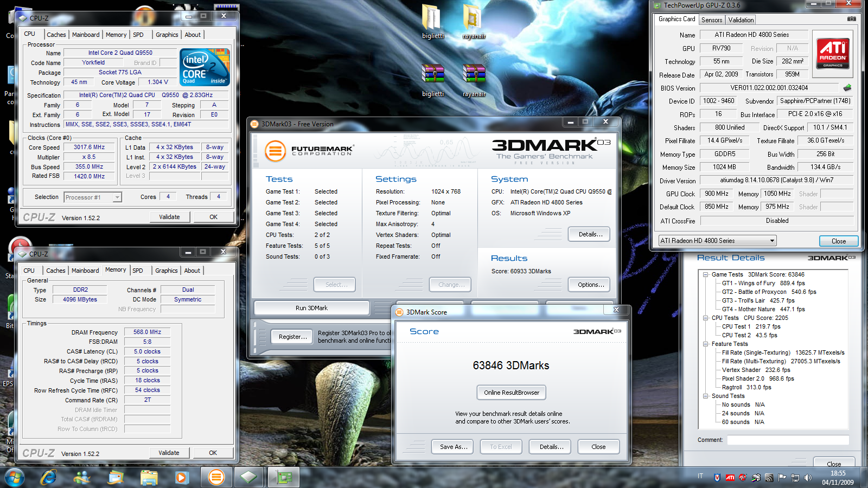Select the biglietti folder on the desktop
This screenshot has width=868, height=488.
click(432, 22)
